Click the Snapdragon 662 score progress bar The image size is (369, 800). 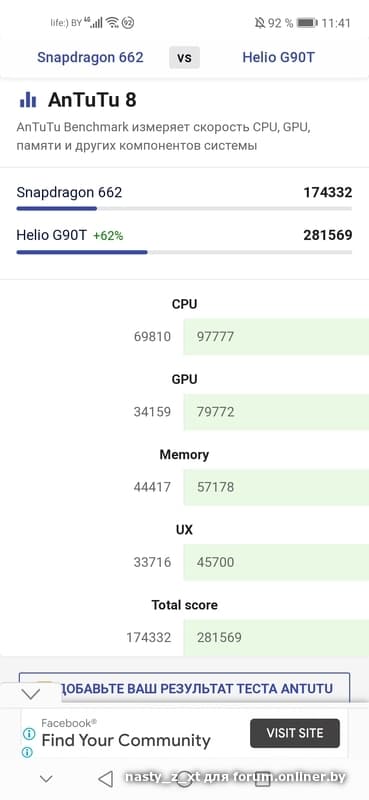tap(184, 208)
